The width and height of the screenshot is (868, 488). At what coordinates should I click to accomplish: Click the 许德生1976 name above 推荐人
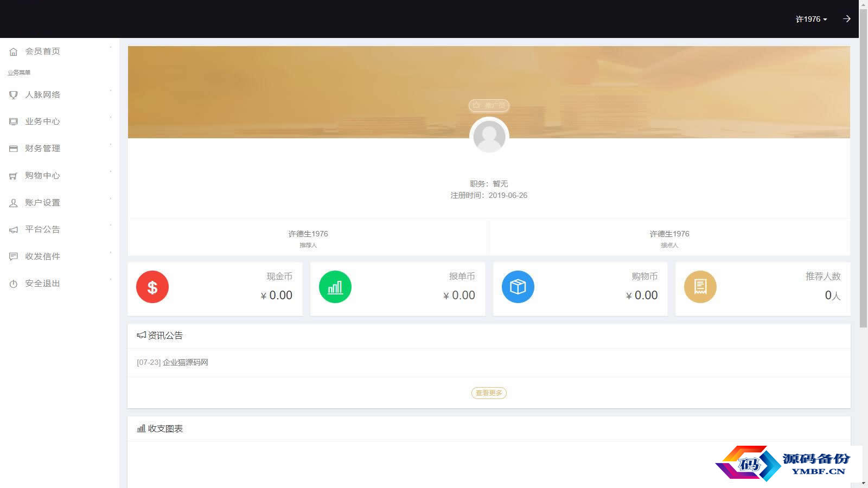[308, 234]
